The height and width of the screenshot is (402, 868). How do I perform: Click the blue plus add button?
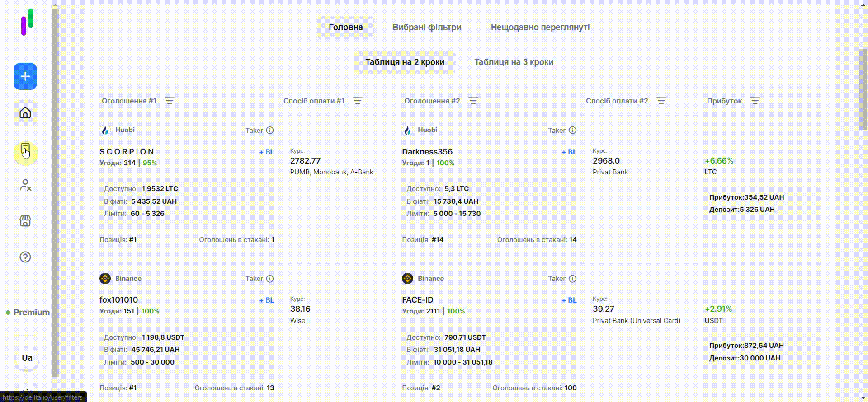click(x=25, y=76)
